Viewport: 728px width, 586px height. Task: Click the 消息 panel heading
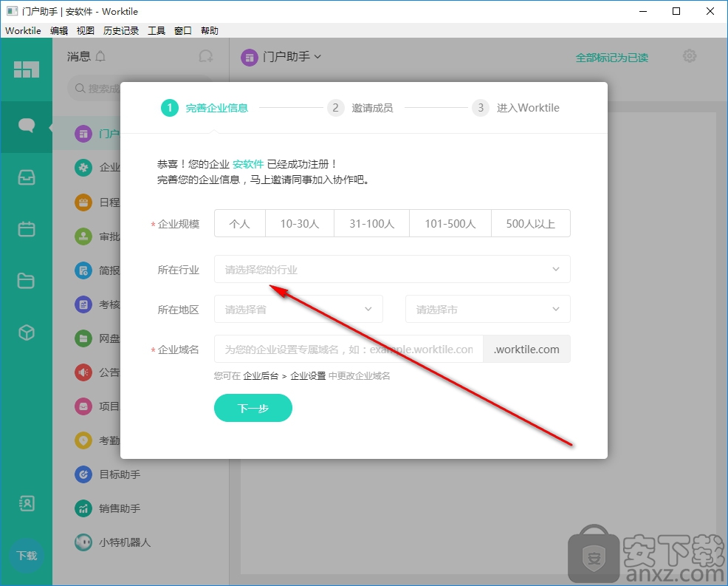(x=78, y=57)
